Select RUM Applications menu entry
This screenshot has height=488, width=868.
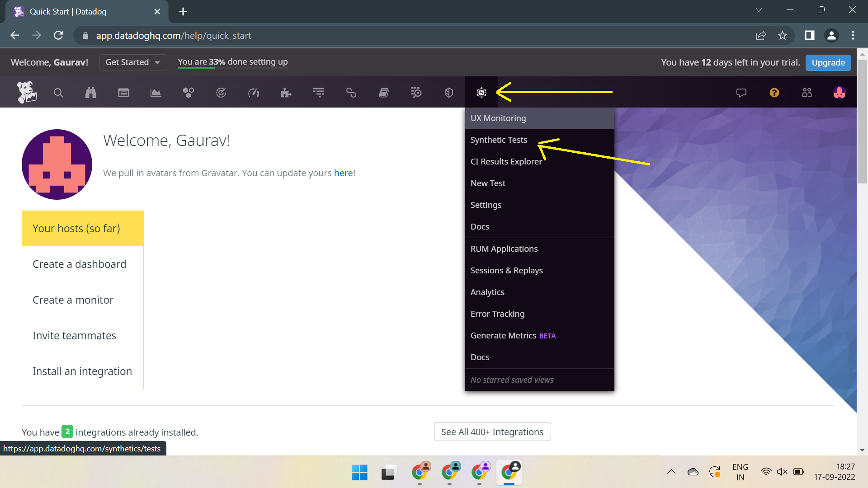(x=539, y=249)
